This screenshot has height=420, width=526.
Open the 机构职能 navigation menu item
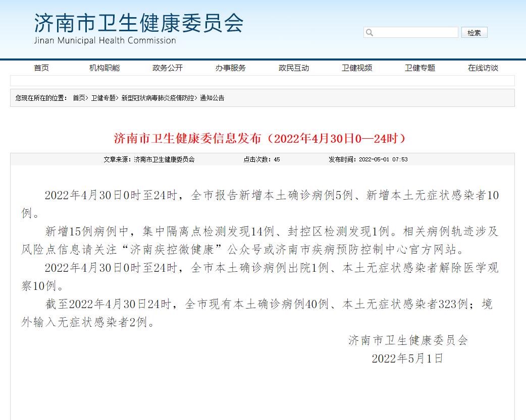(104, 68)
